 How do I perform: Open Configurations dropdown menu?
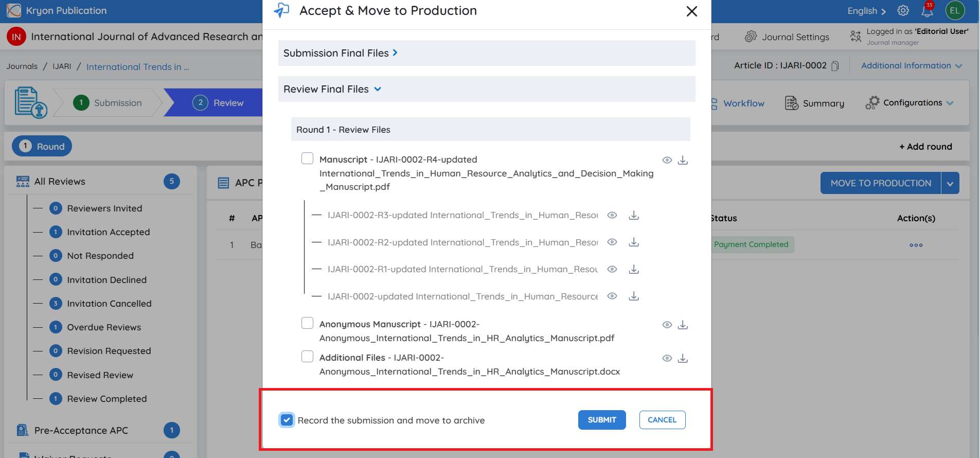pos(910,103)
